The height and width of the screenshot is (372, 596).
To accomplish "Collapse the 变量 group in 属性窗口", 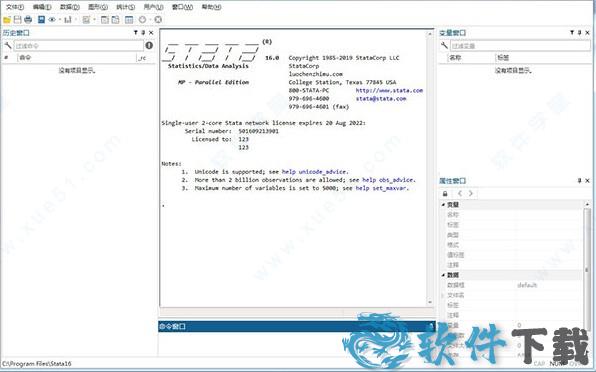I will tap(443, 204).
